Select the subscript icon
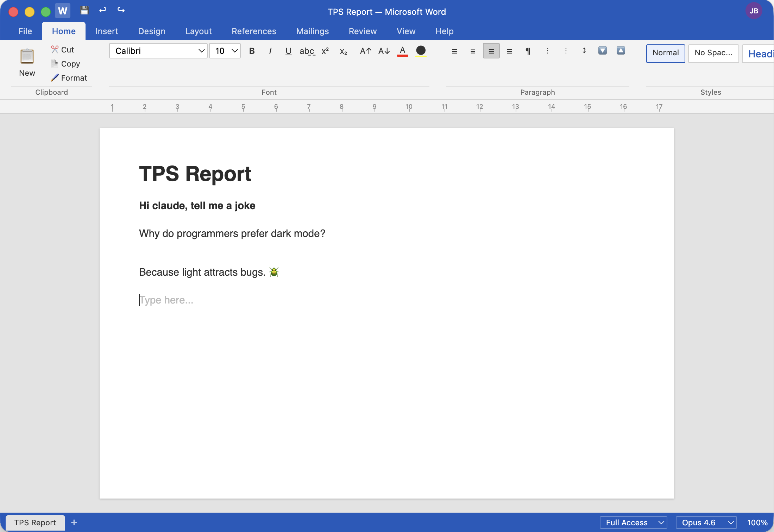The image size is (774, 532). (343, 52)
